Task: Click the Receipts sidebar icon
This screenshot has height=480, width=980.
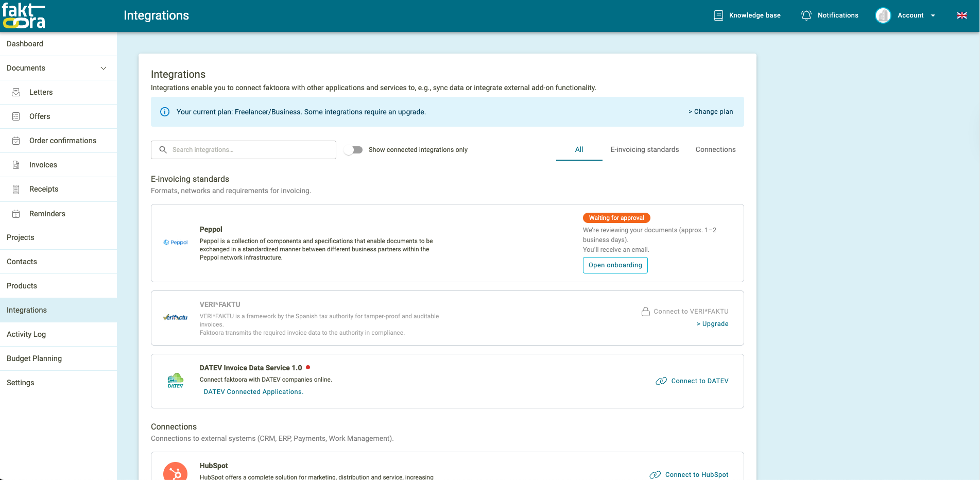Action: point(16,189)
